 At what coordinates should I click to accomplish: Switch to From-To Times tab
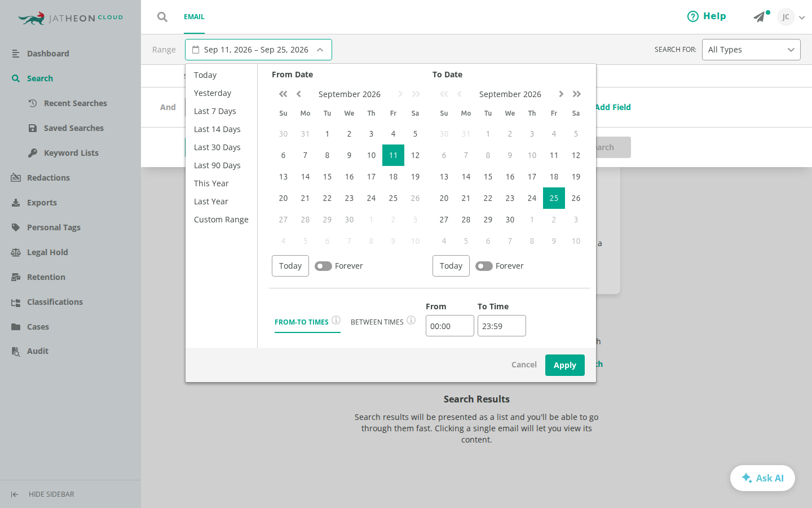click(x=302, y=322)
